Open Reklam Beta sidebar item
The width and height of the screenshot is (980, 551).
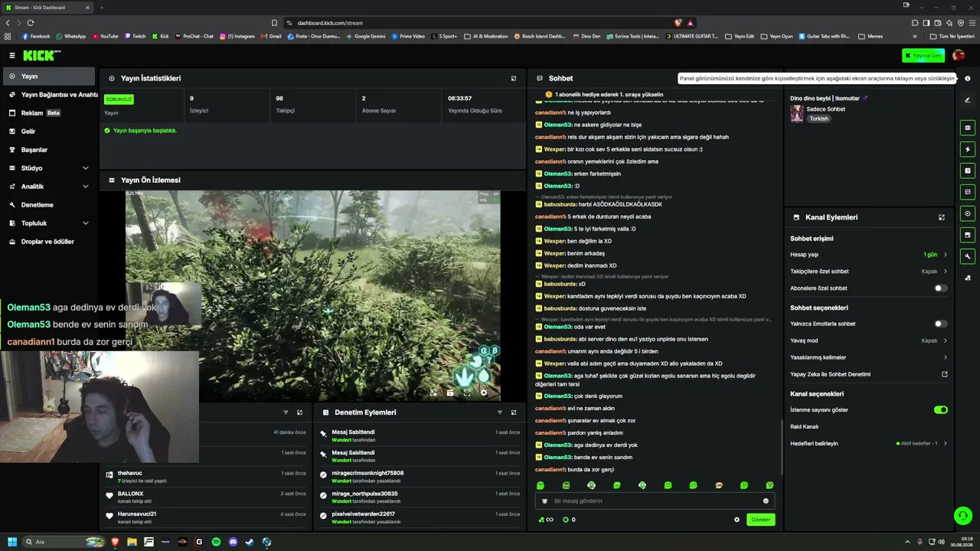[x=49, y=113]
